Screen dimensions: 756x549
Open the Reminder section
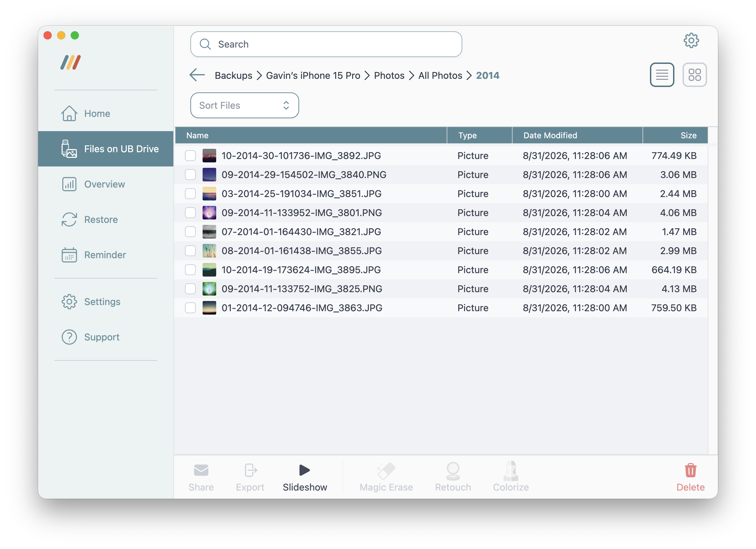106,255
